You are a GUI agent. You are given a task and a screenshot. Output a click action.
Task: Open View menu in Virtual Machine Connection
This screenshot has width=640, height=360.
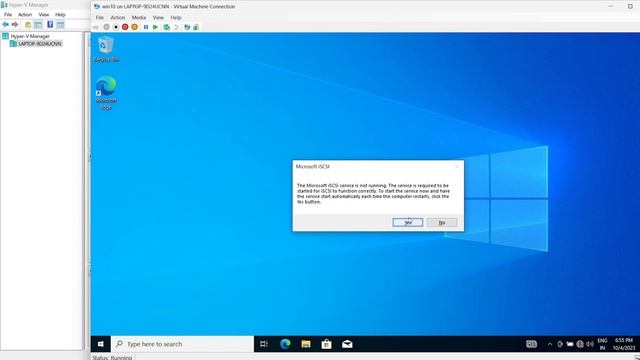158,18
